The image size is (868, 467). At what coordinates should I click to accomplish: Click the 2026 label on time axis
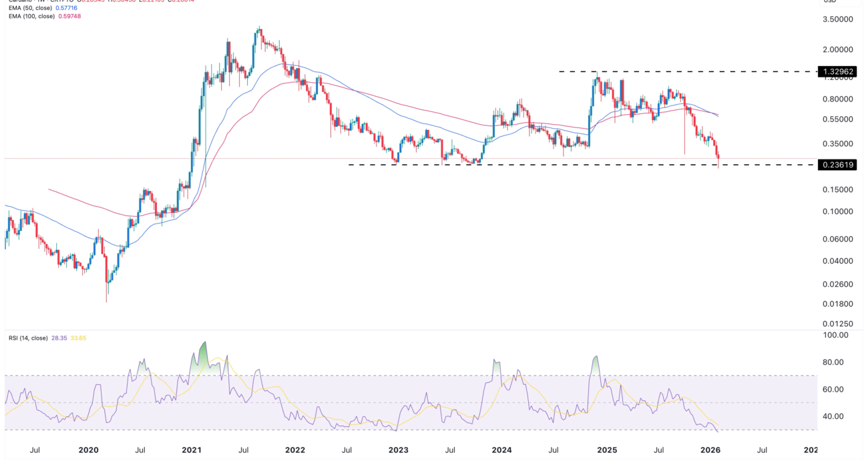pos(708,450)
